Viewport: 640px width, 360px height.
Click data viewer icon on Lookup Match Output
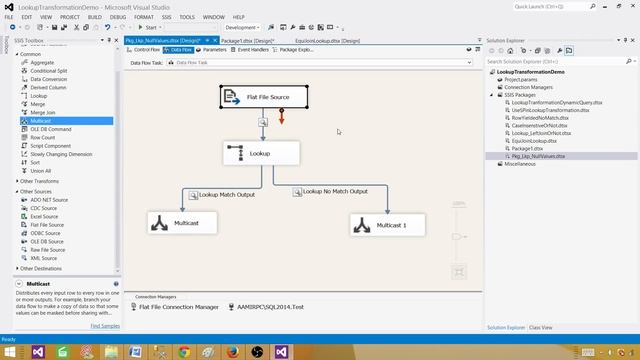tap(193, 195)
